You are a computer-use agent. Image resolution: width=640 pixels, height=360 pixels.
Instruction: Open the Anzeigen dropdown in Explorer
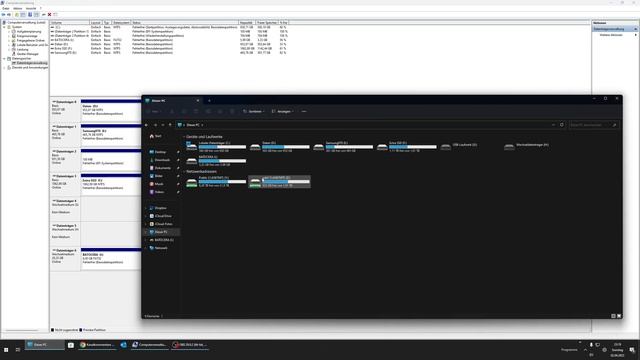click(x=282, y=111)
